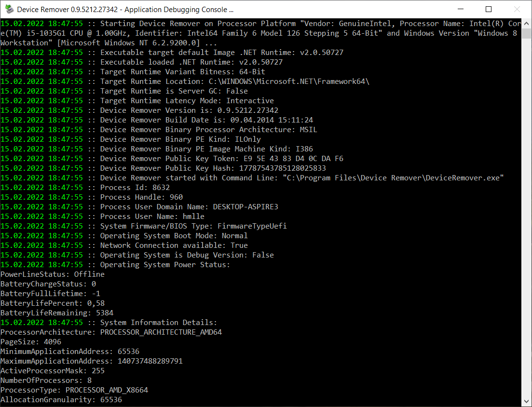This screenshot has width=532, height=407.
Task: Click the scrollbar down arrow
Action: coord(526,402)
